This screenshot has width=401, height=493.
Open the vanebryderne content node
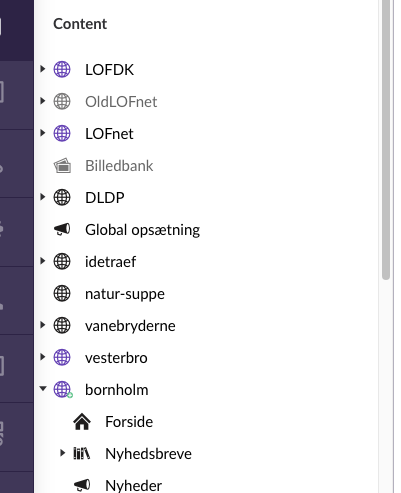point(130,326)
